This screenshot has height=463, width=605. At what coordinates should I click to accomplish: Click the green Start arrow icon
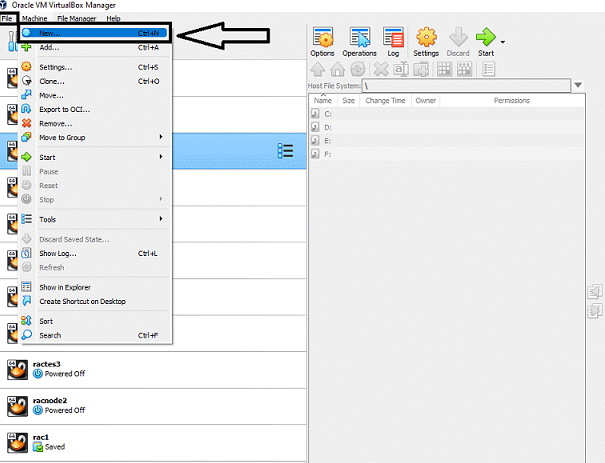coord(486,41)
